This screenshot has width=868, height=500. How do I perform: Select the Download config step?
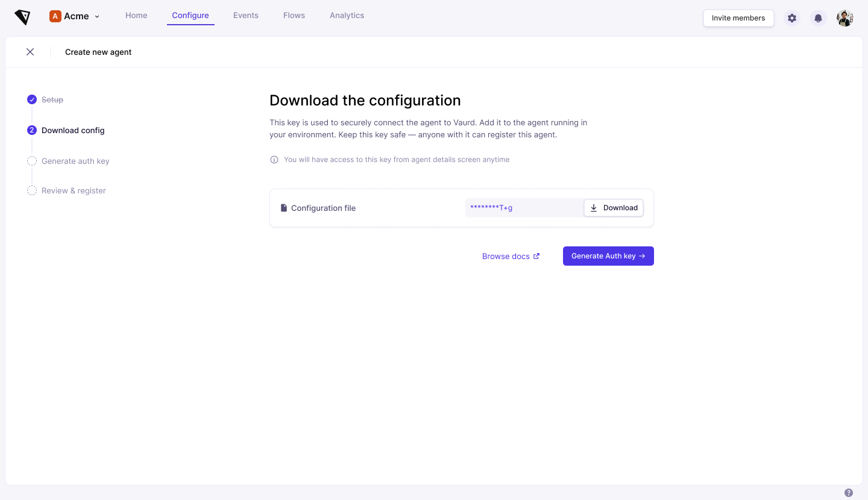73,130
